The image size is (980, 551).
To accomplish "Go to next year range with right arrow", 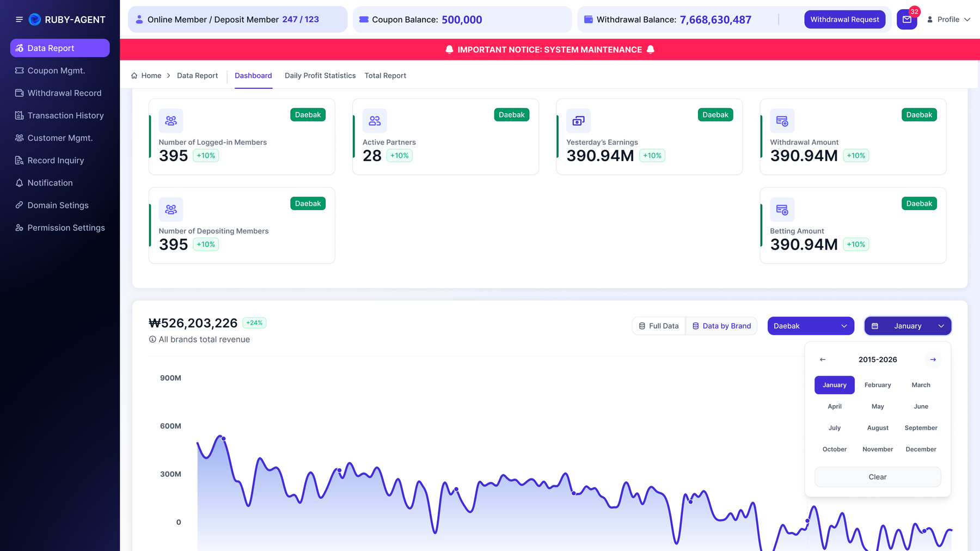I will 933,359.
